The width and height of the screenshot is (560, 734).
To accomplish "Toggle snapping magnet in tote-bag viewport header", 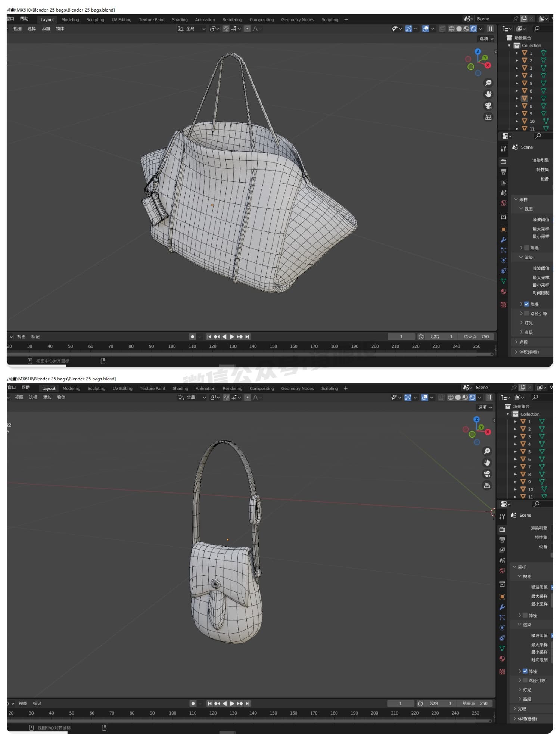I will pos(226,29).
